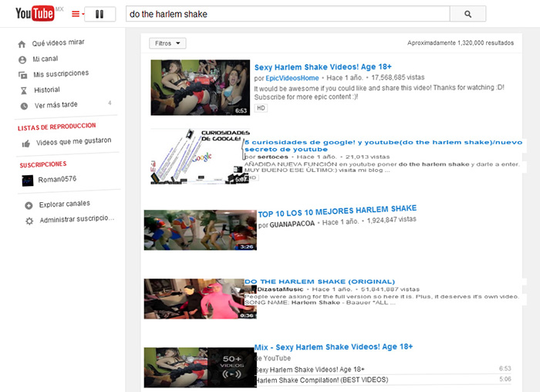Click the LISTAS DE REPRODUCCION heading

[57, 127]
